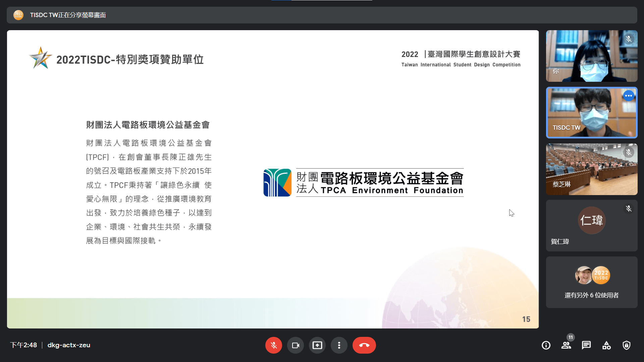The width and height of the screenshot is (644, 362).
Task: Unmute the microphone button
Action: pos(274,345)
